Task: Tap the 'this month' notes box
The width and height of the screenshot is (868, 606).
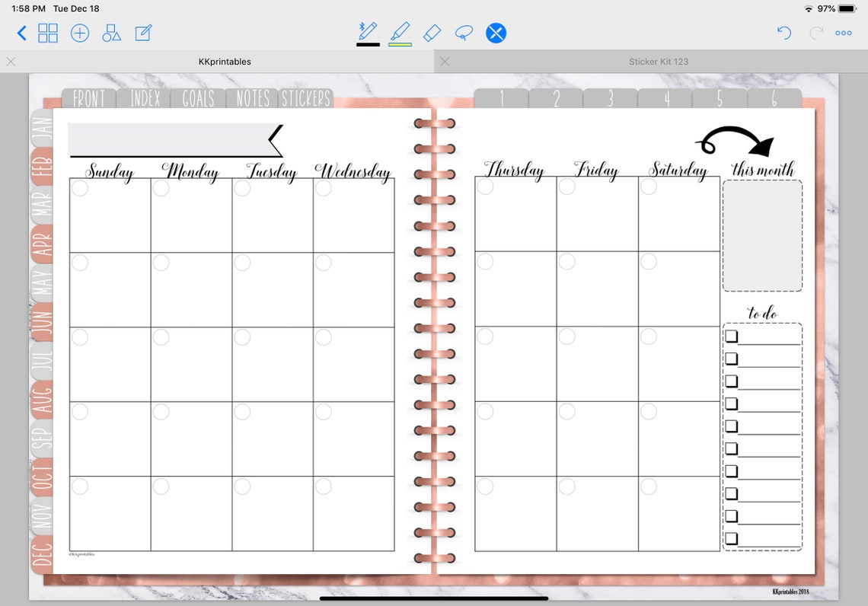Action: coord(762,236)
